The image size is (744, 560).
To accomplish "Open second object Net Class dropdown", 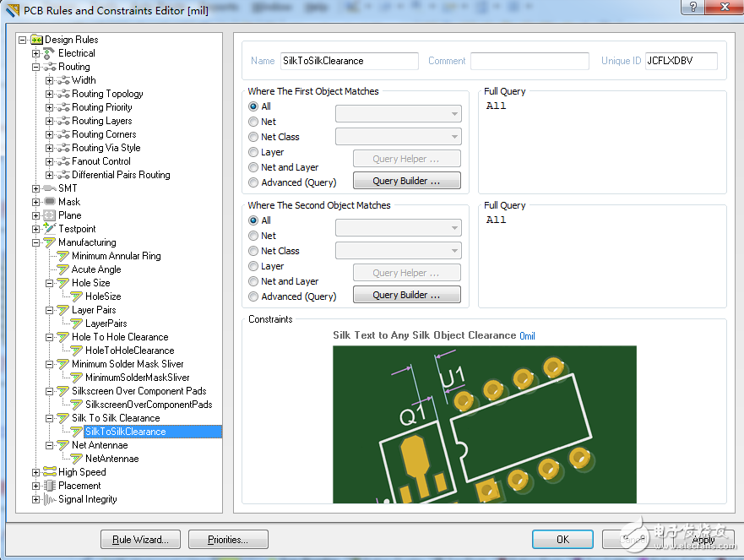I will pos(398,251).
